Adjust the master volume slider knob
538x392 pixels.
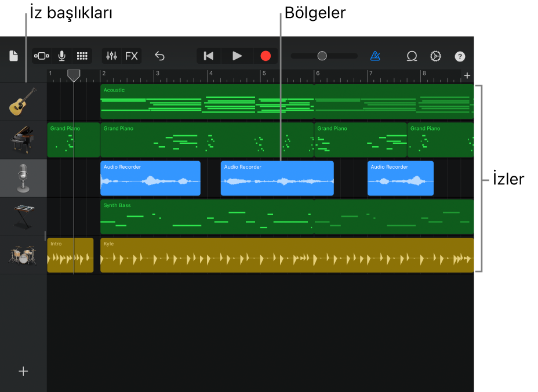(x=322, y=56)
